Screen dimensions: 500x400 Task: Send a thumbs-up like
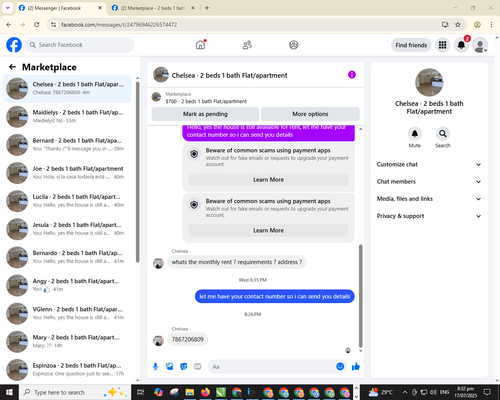point(356,367)
